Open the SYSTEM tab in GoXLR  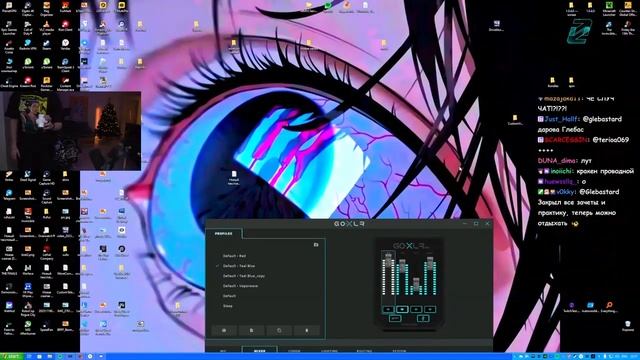pos(399,350)
